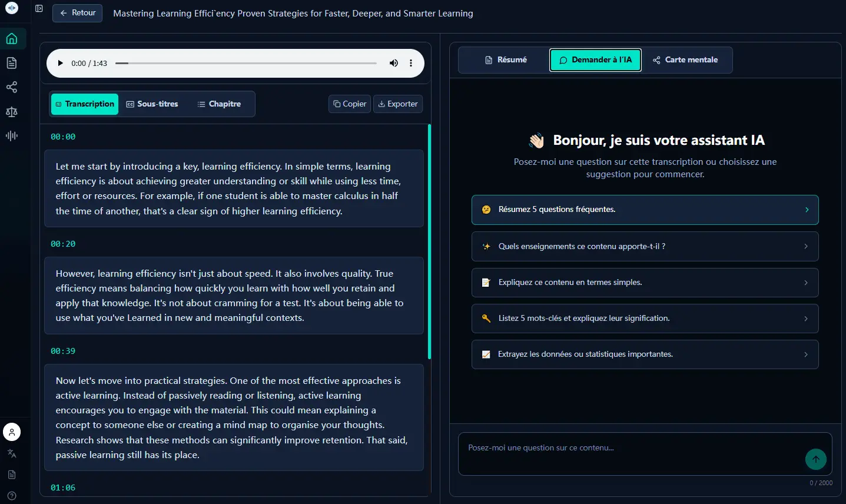Screen dimensions: 846x504
Task: Choose suggestion Expliquez ce contenu en termes simples
Action: pyautogui.click(x=645, y=283)
